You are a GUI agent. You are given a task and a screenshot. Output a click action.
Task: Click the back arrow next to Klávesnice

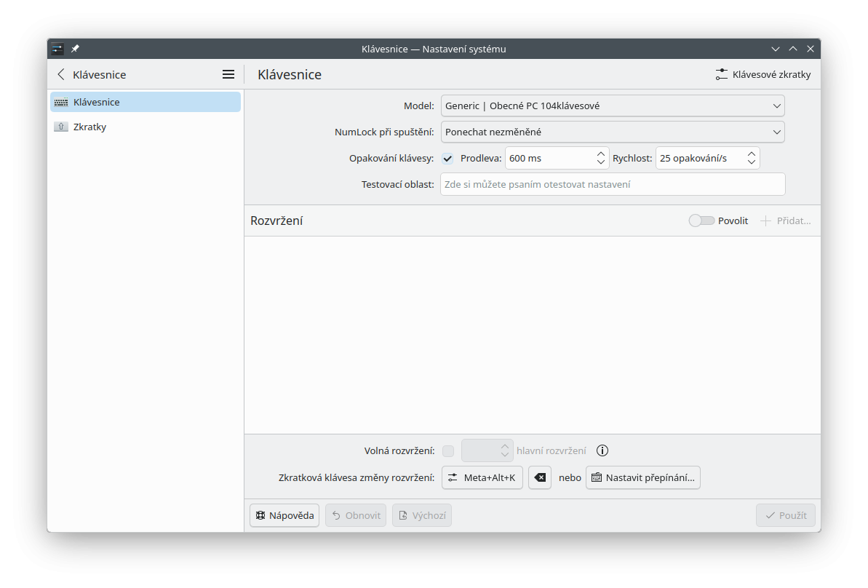(x=61, y=74)
